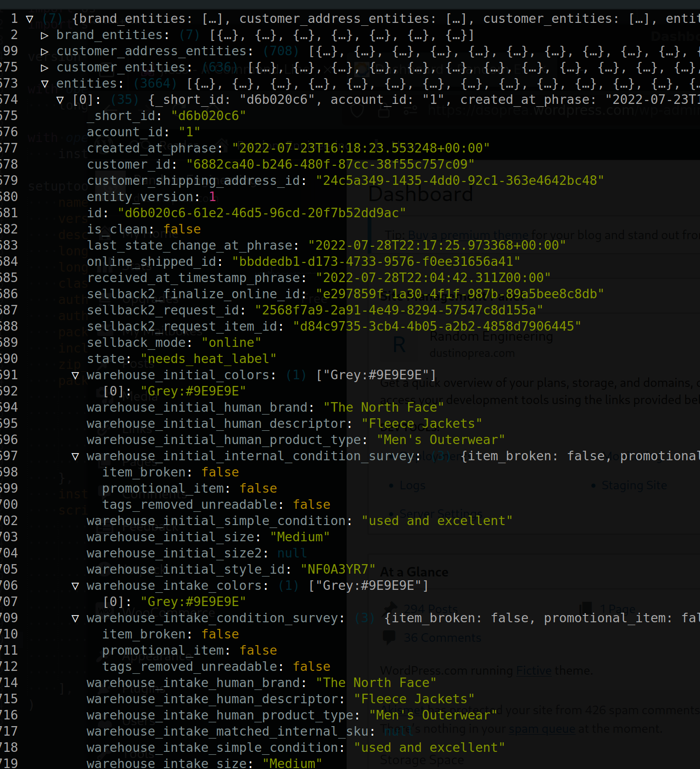Click the warehouse_initial_size2 null value
700x769 pixels.
[x=292, y=553]
